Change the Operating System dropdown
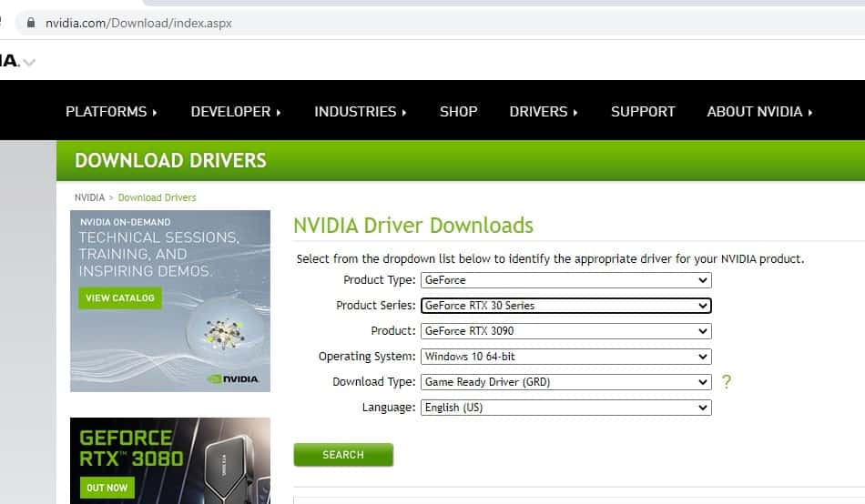 [565, 357]
